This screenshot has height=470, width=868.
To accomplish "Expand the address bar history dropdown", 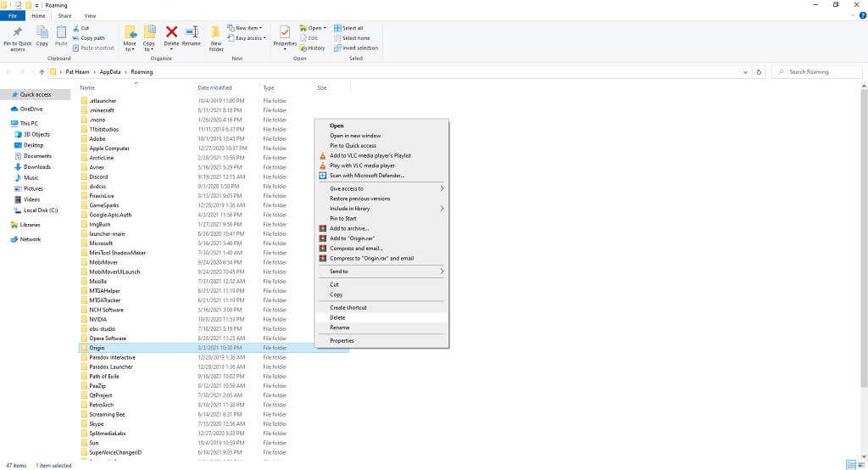I will click(745, 72).
